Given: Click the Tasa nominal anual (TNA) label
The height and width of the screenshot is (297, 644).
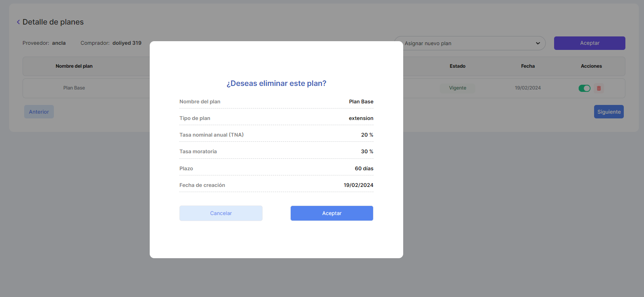Looking at the screenshot, I should 211,135.
